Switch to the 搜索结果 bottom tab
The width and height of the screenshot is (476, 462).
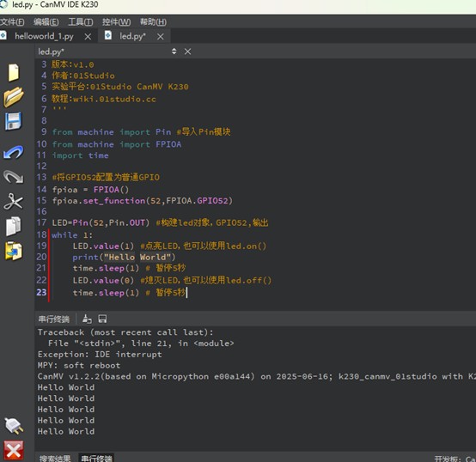[55, 458]
